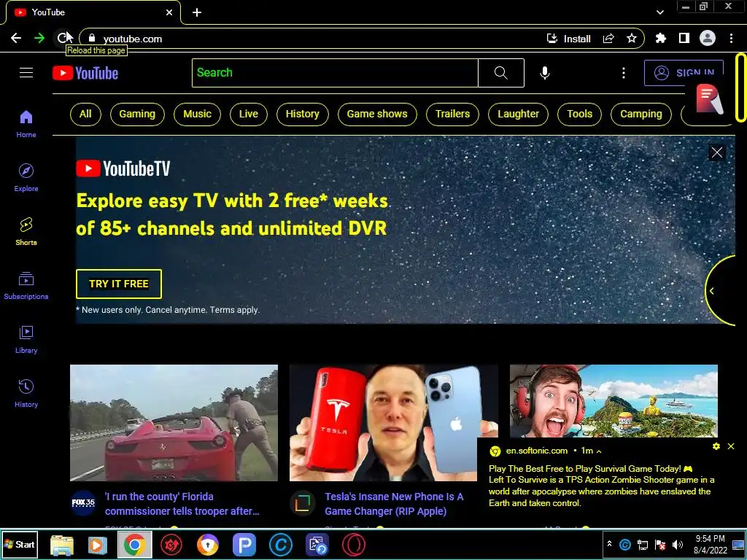Open File Explorer from taskbar

click(62, 545)
